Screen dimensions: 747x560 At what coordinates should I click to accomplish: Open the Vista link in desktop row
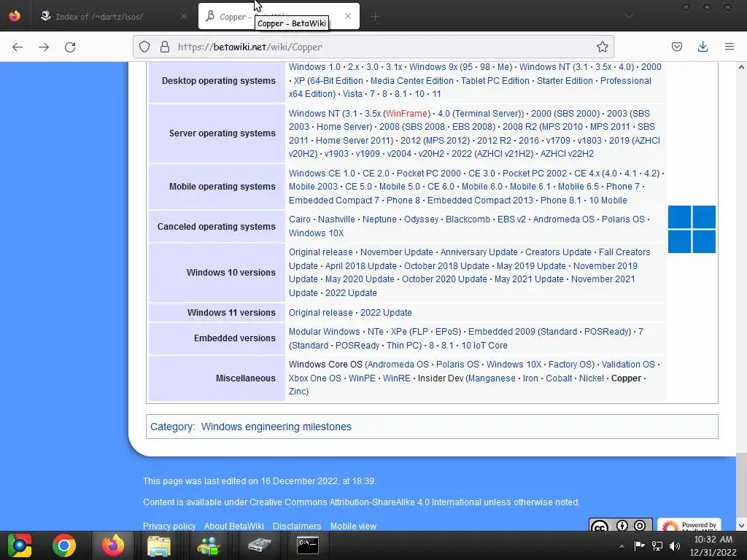352,94
